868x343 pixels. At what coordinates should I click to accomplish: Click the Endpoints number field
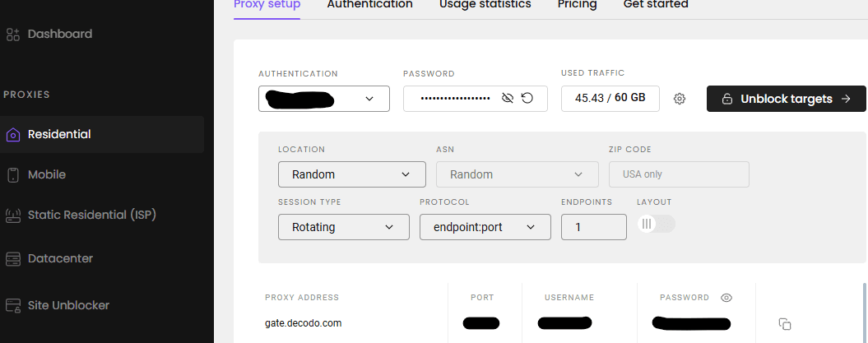tap(593, 227)
